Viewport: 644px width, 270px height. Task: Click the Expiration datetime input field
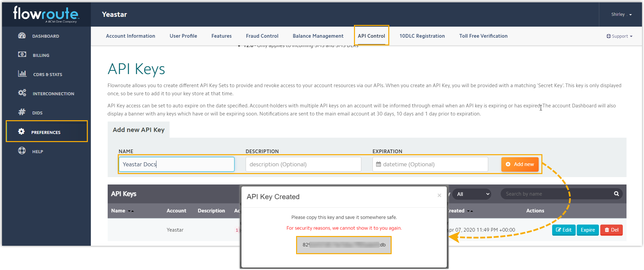click(x=430, y=164)
